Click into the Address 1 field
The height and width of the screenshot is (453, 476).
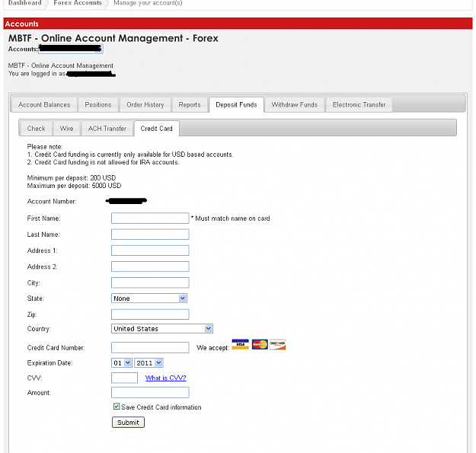150,250
